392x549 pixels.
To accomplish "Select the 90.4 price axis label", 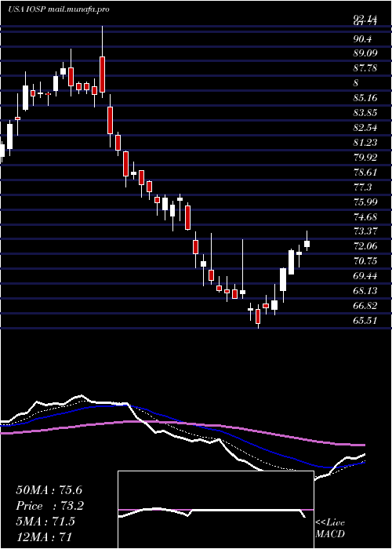I will [363, 38].
